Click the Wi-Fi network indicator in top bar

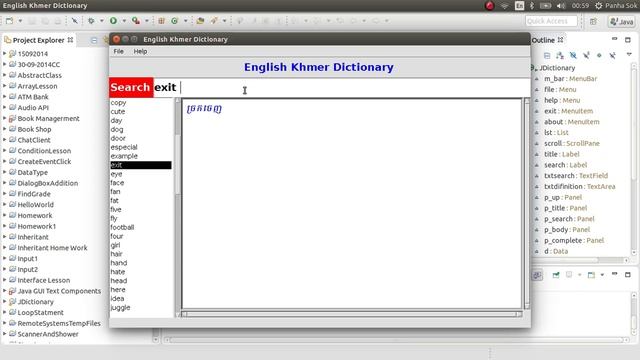pyautogui.click(x=504, y=6)
